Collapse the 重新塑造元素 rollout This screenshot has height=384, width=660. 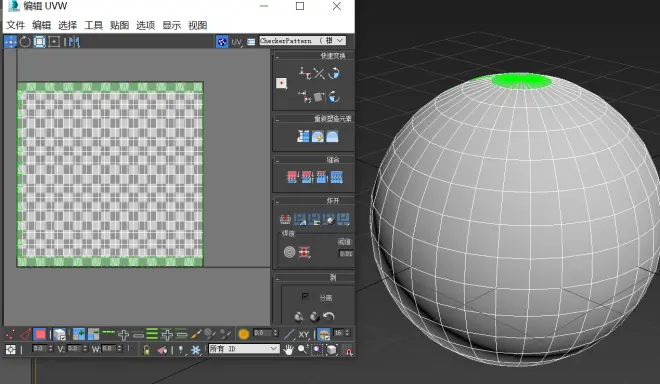(277, 119)
